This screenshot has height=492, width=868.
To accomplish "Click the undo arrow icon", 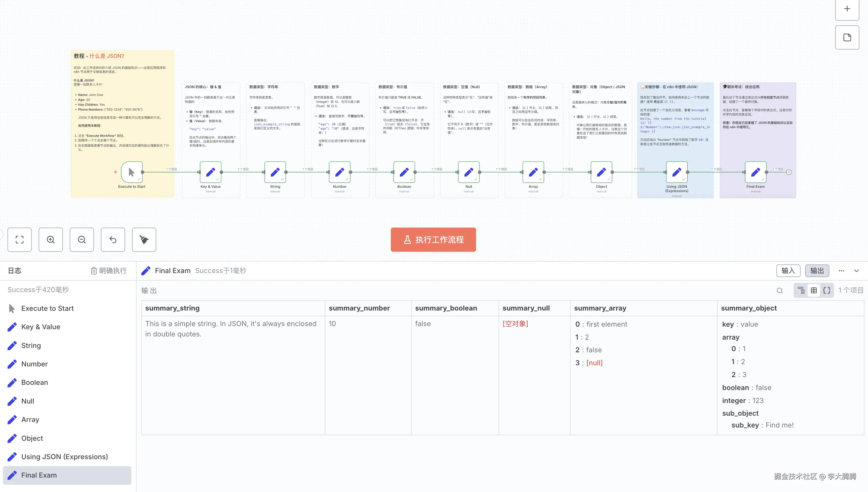I will click(113, 240).
